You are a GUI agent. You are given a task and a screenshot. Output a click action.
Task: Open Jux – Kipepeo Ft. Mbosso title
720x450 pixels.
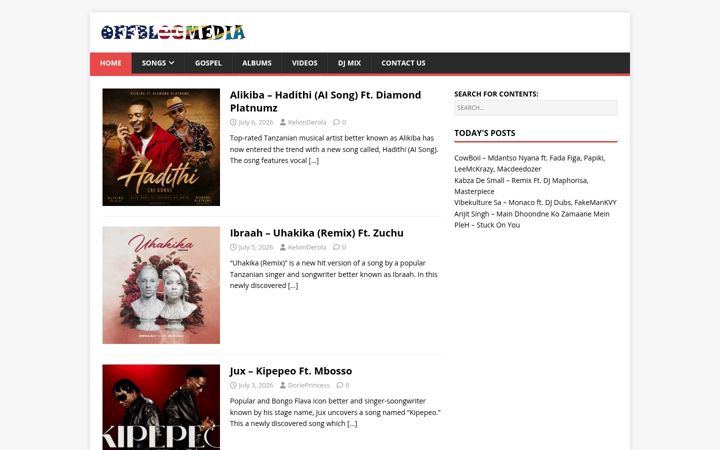tap(291, 371)
